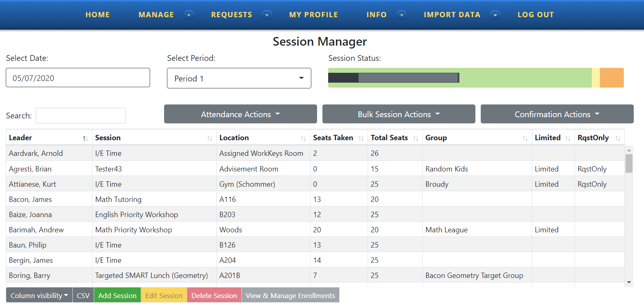This screenshot has height=308, width=644.
Task: Open the Bulk Session Actions dropdown
Action: click(x=398, y=114)
